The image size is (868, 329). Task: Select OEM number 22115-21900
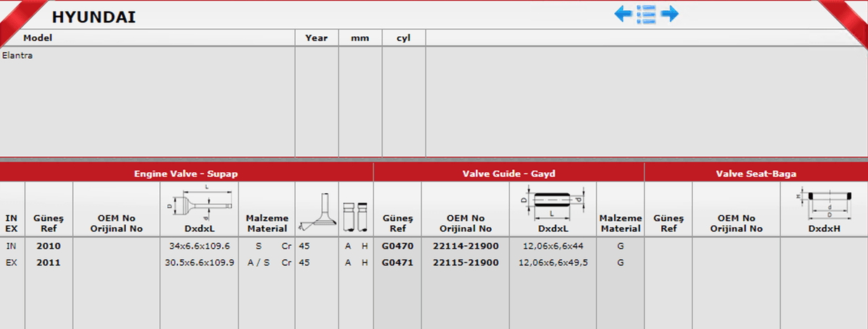point(465,262)
